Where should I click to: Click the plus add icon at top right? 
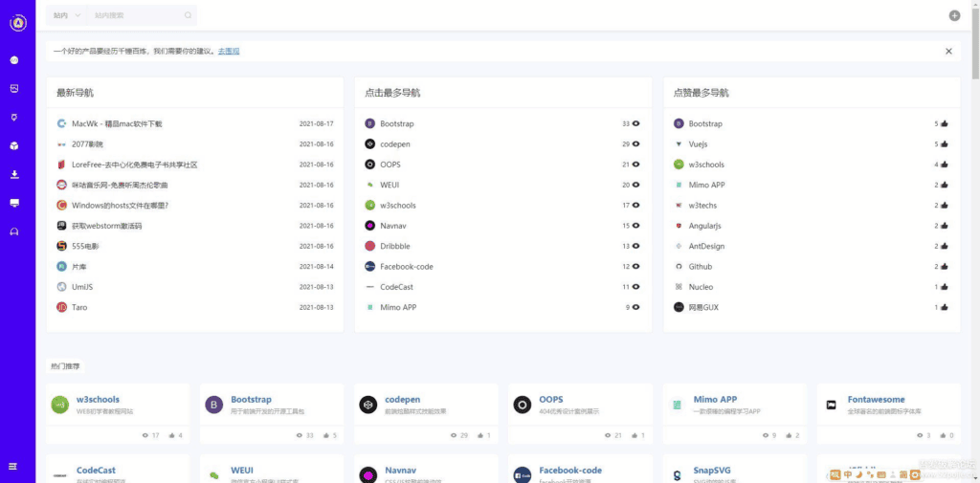click(954, 15)
